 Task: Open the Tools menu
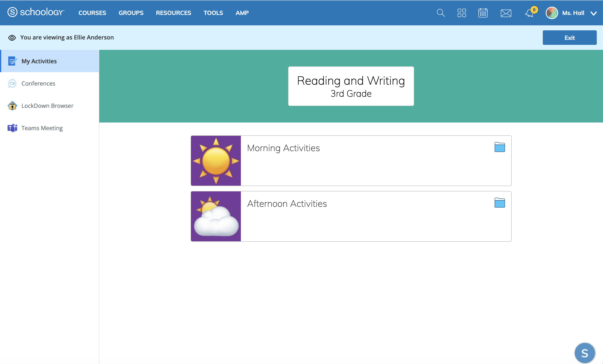click(213, 13)
